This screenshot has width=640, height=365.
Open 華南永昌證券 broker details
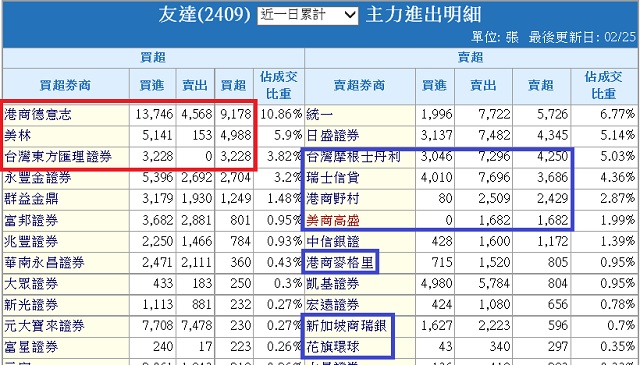(x=44, y=263)
